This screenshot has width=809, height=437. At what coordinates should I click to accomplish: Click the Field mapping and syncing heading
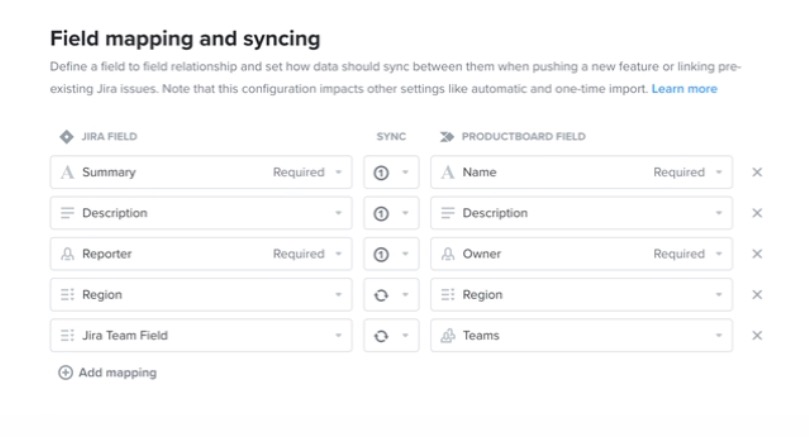(x=185, y=39)
